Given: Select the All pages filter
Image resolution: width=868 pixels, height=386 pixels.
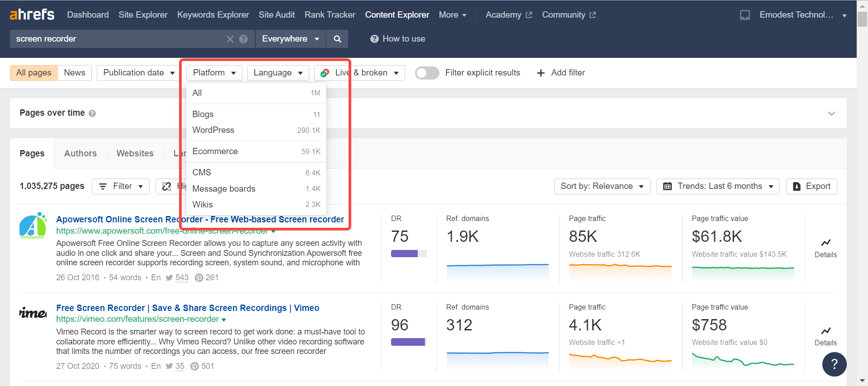Looking at the screenshot, I should [x=34, y=73].
